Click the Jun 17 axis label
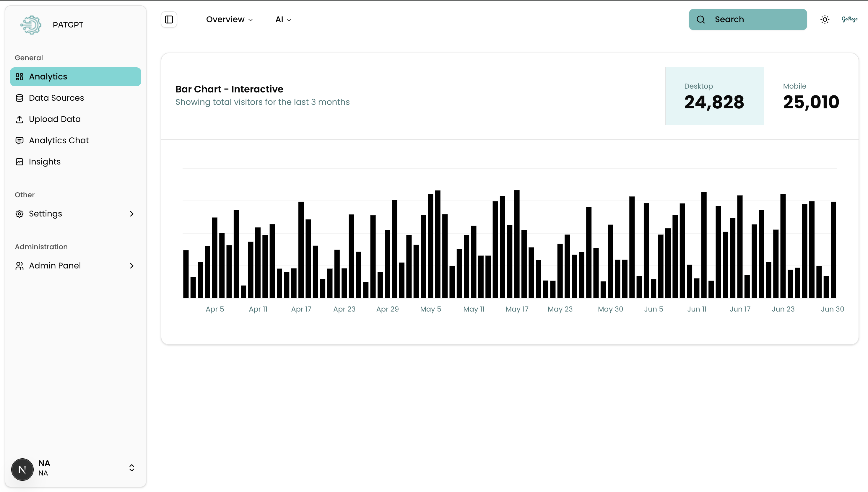This screenshot has width=868, height=492. click(740, 309)
